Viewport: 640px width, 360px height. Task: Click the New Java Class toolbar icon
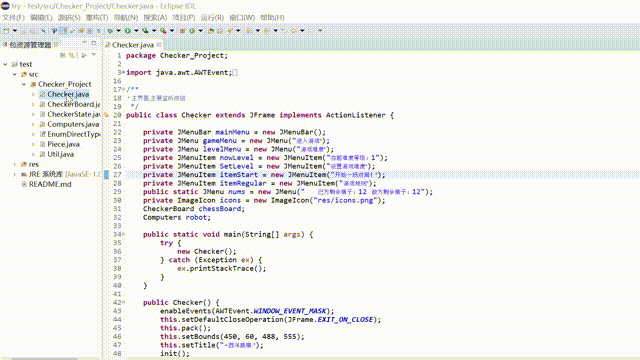192,31
